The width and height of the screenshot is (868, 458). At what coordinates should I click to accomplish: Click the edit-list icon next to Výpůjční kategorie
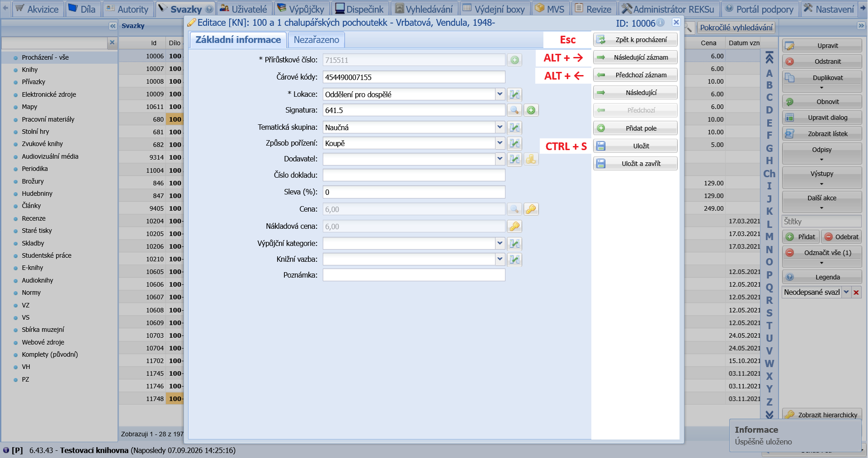coord(514,244)
